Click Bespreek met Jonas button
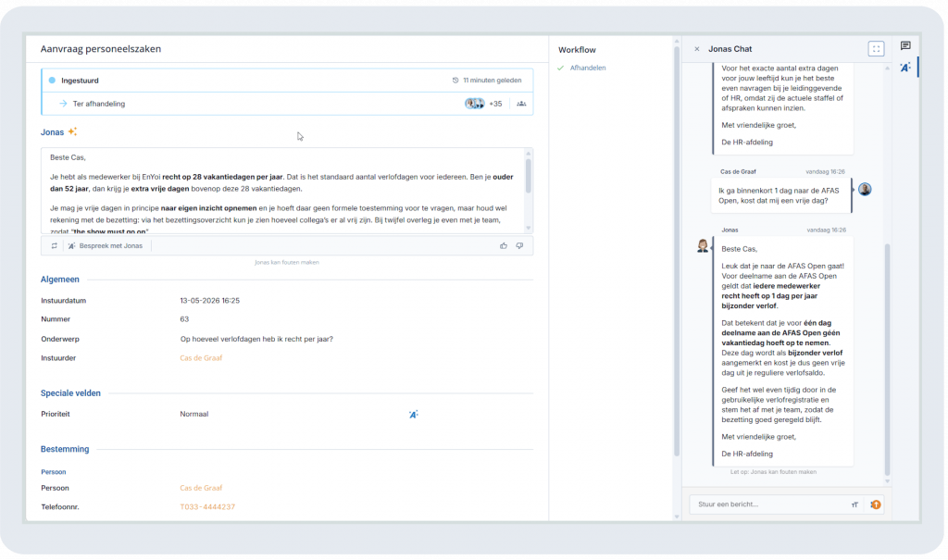The width and height of the screenshot is (948, 560). [x=106, y=245]
